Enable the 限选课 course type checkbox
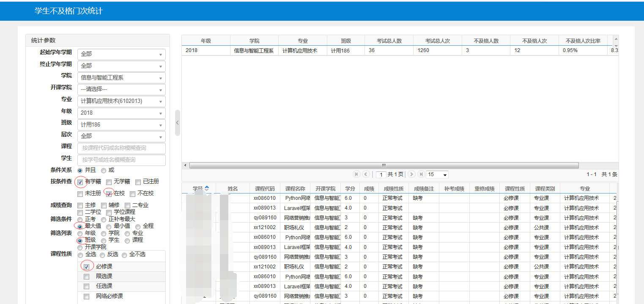644x304 pixels. [x=87, y=276]
